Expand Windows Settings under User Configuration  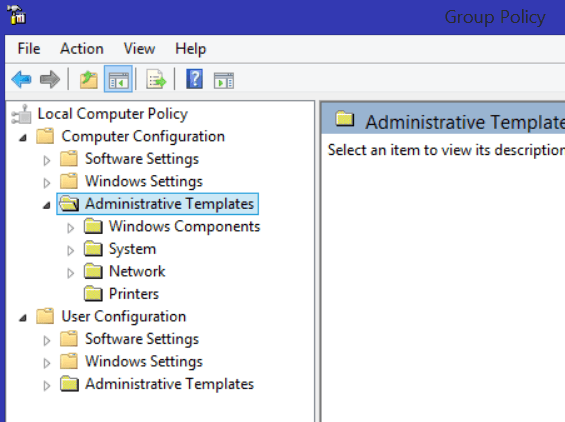pyautogui.click(x=46, y=363)
